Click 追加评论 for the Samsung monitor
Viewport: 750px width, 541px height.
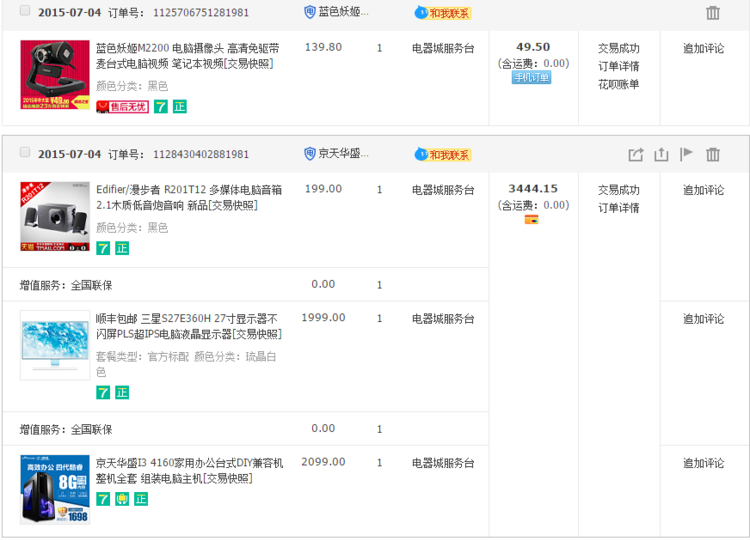[x=703, y=319]
